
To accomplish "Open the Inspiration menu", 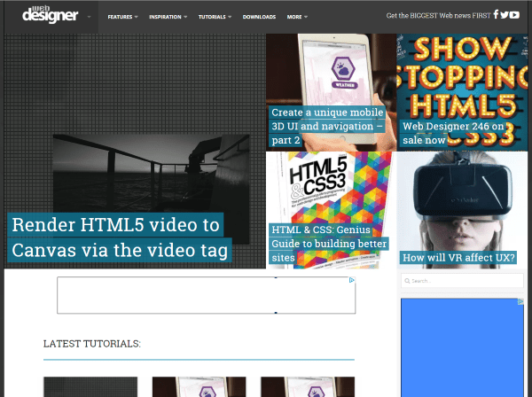I will coord(165,17).
